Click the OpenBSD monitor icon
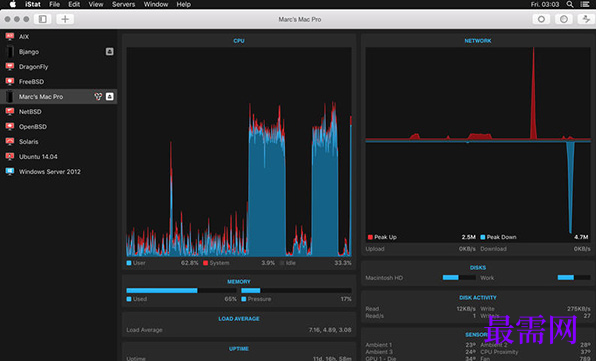 10,126
